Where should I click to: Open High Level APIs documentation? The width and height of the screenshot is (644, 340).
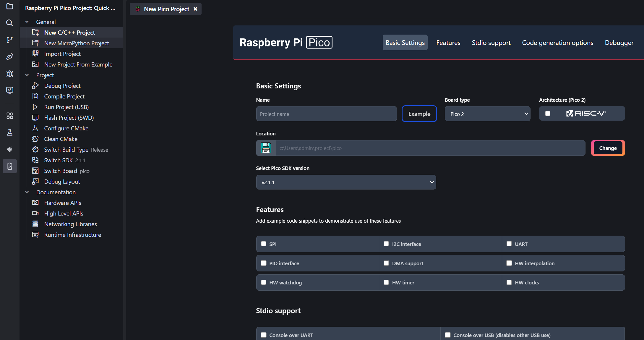coord(64,213)
